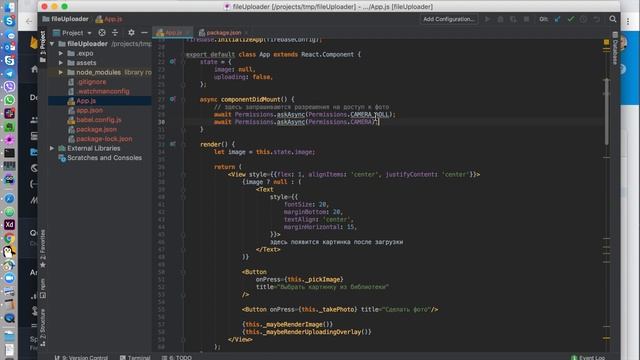This screenshot has width=640, height=360.
Task: Click line number 30 in gutter
Action: click(161, 122)
